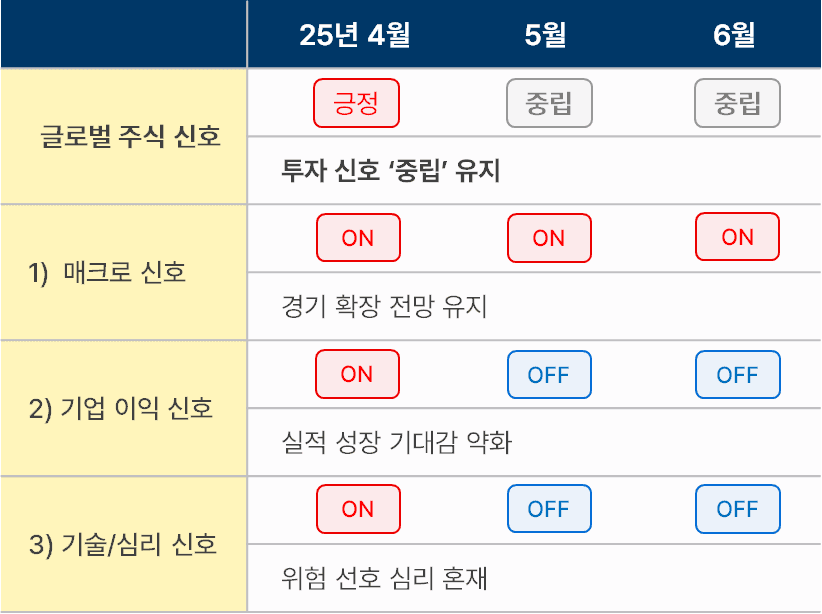822x614 pixels.
Task: Select the 중립 badge under 6월
Action: [x=737, y=103]
